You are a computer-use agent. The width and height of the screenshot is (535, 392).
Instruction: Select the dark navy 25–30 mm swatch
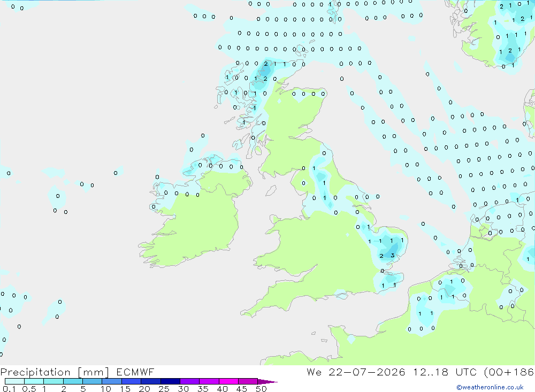pyautogui.click(x=170, y=381)
